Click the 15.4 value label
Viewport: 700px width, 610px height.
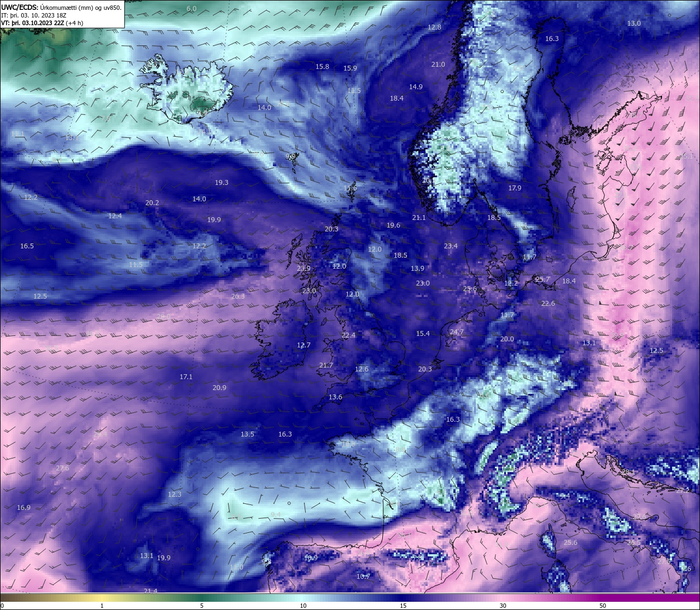point(423,334)
